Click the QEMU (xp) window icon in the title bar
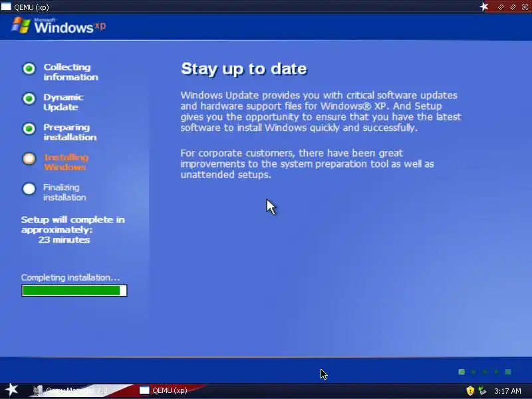The image size is (532, 399). [6, 7]
